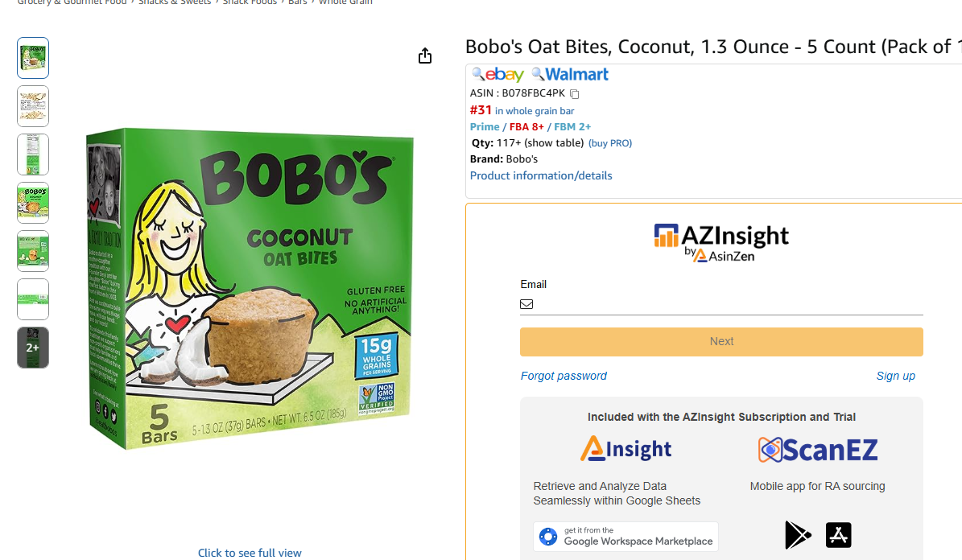Click "Bars" in the breadcrumb trail
The image size is (962, 560).
tap(298, 2)
